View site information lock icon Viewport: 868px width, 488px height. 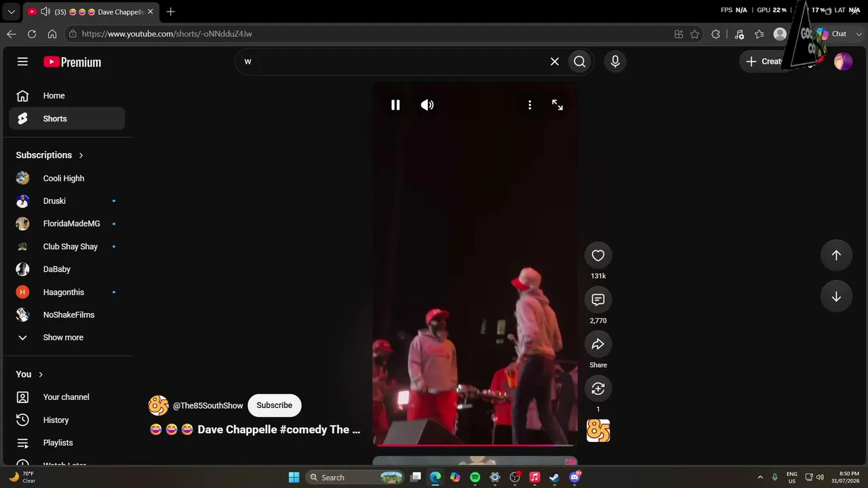[x=73, y=34]
